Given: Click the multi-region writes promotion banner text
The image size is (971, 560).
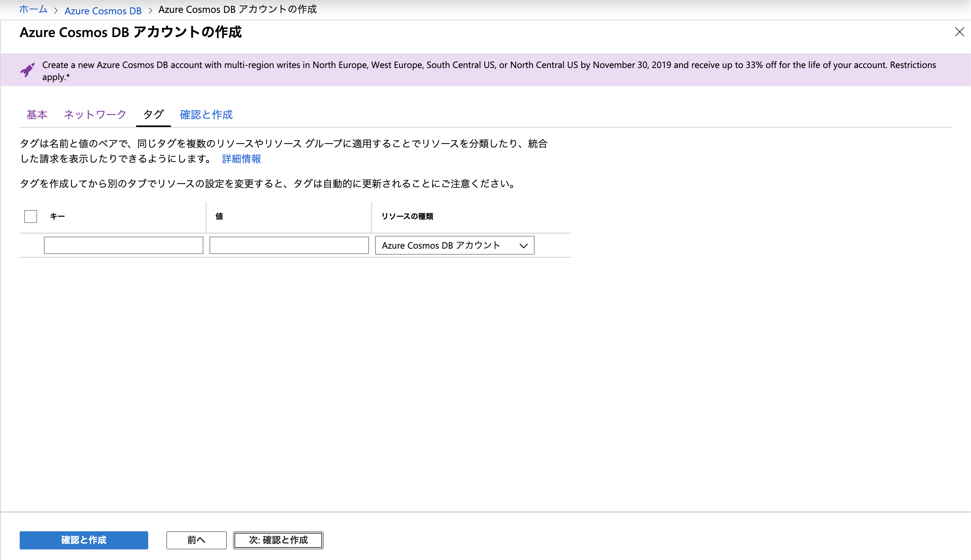Looking at the screenshot, I should 489,71.
